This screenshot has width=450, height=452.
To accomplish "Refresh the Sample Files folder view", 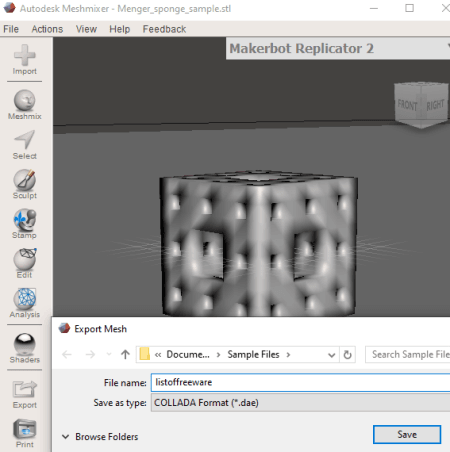I will click(x=347, y=355).
